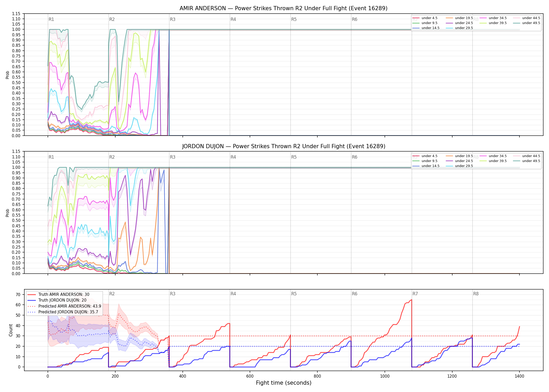Click the R5 round label in AMIR ANDERSON chart
This screenshot has height=392, width=549.
[294, 19]
